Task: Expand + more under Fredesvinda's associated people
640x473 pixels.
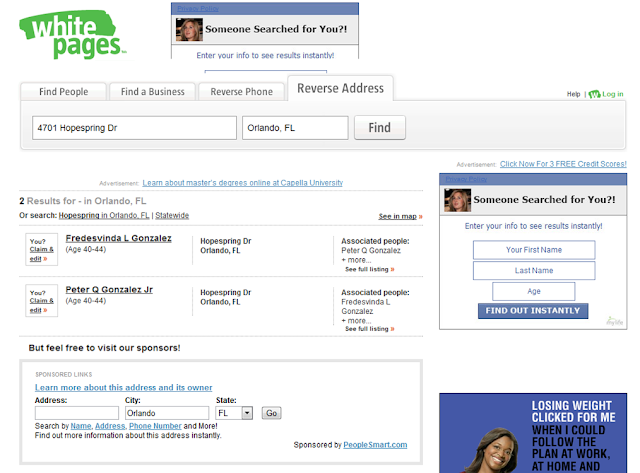Action: [x=356, y=260]
